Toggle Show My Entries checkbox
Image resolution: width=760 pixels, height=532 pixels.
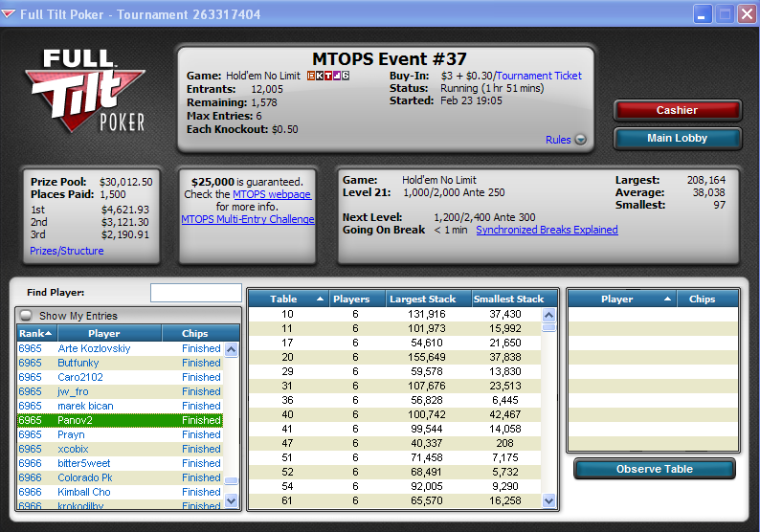click(x=26, y=316)
